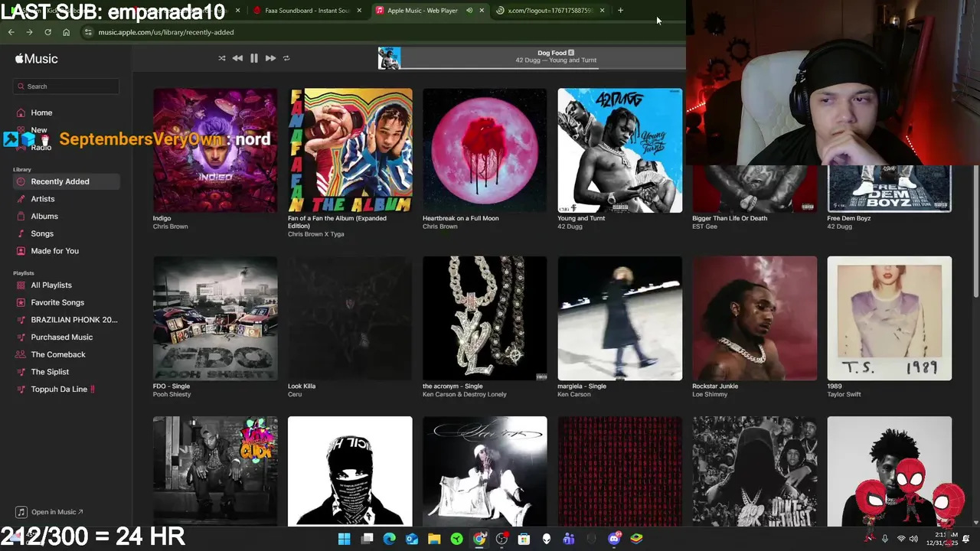Click the Pooh Shiesty artist link

[171, 394]
